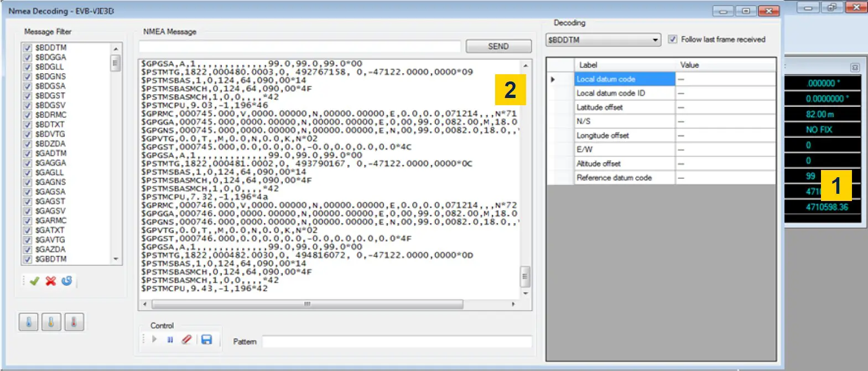The width and height of the screenshot is (868, 371).
Task: Select $BDTXT in the message filter list
Action: click(x=50, y=125)
